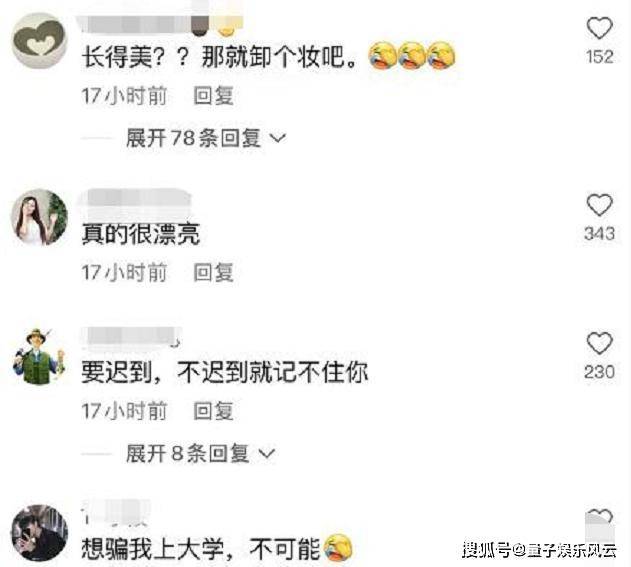Click chevron next to 78条回复
This screenshot has height=567, width=631.
(278, 138)
